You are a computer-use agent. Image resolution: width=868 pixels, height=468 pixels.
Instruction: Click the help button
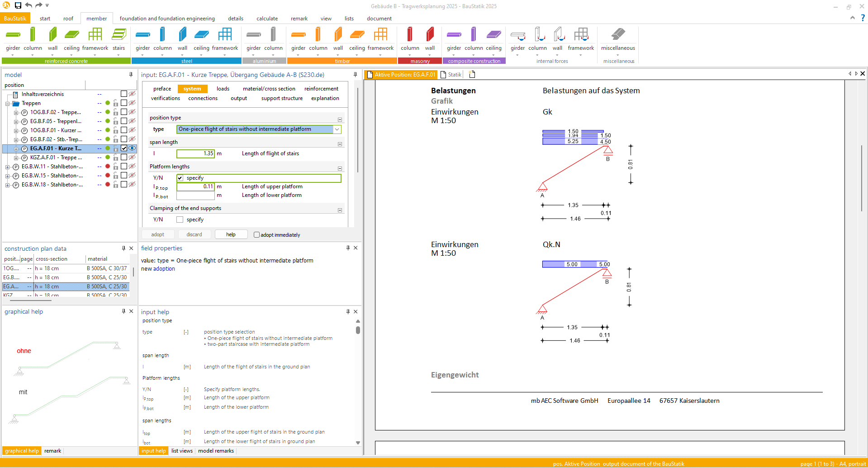[x=231, y=234]
